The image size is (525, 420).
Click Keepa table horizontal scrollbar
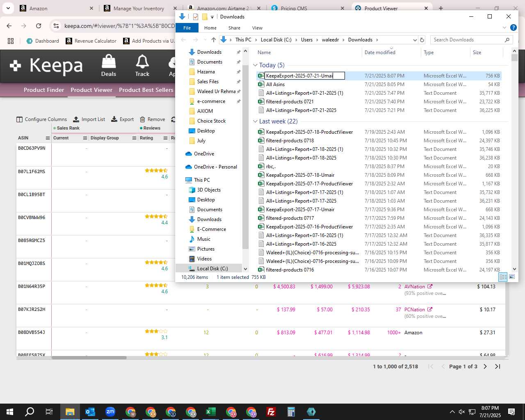(x=89, y=358)
